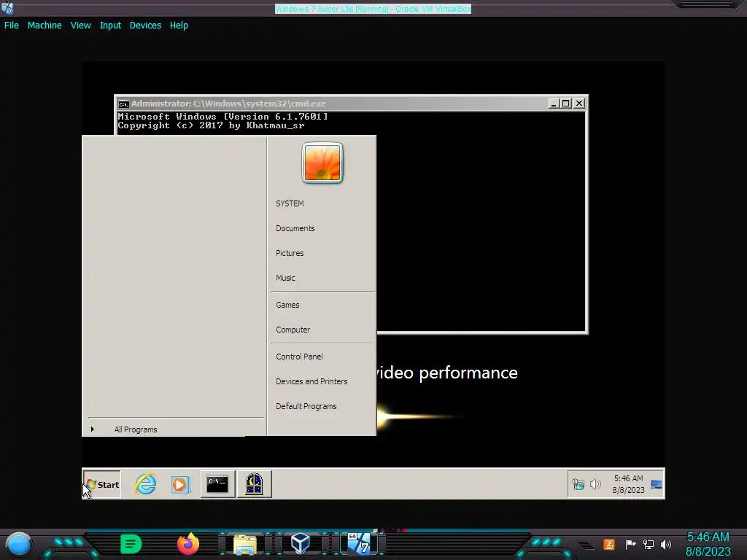This screenshot has width=747, height=560.
Task: Launch Firefox from host taskbar
Action: tap(188, 544)
